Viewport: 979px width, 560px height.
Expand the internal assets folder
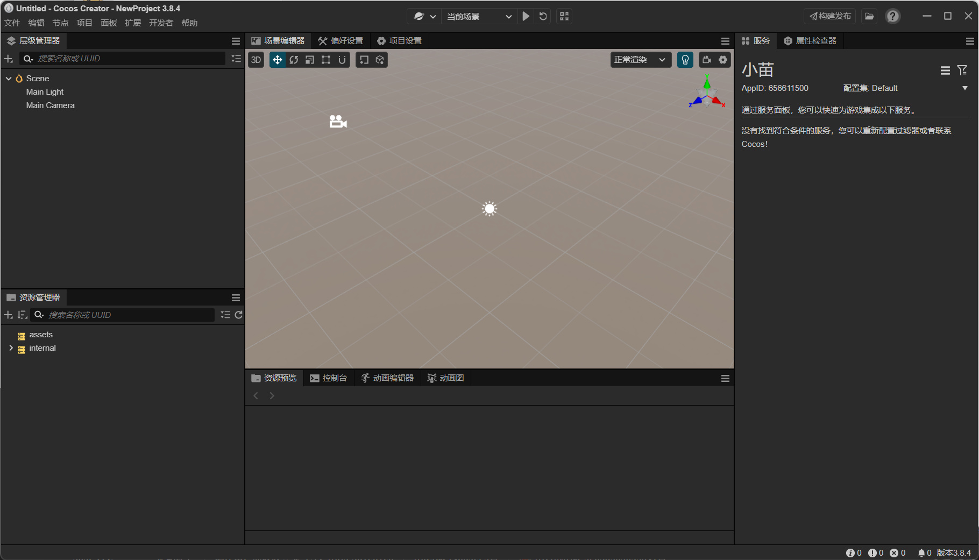11,348
